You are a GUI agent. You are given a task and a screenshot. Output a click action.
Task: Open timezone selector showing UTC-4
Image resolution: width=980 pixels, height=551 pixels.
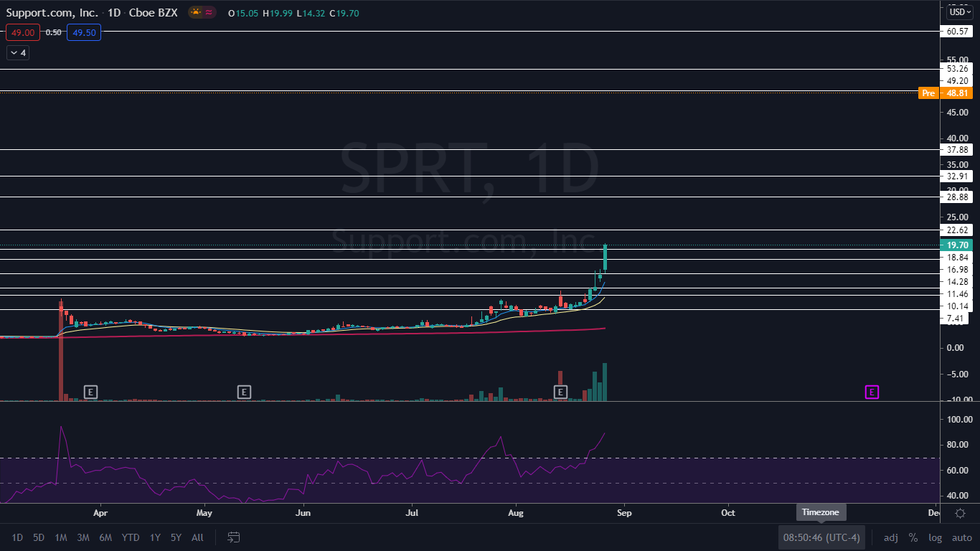click(821, 537)
